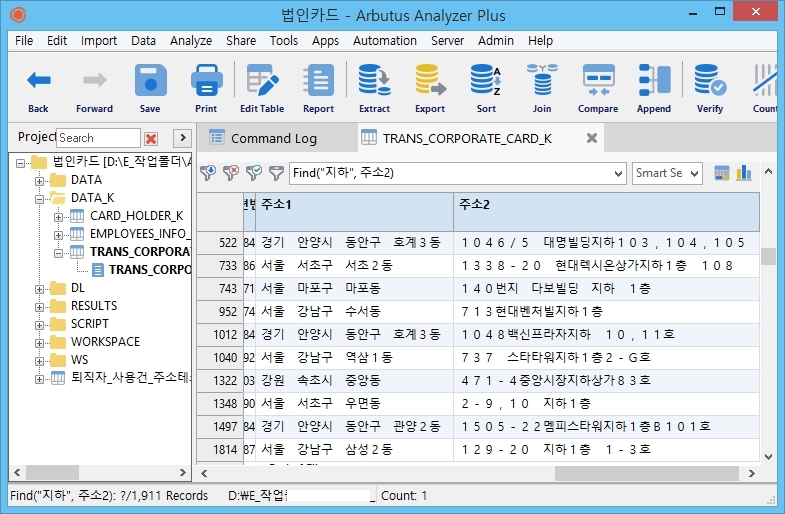Open the Automation menu
This screenshot has width=785, height=514.
[x=384, y=41]
